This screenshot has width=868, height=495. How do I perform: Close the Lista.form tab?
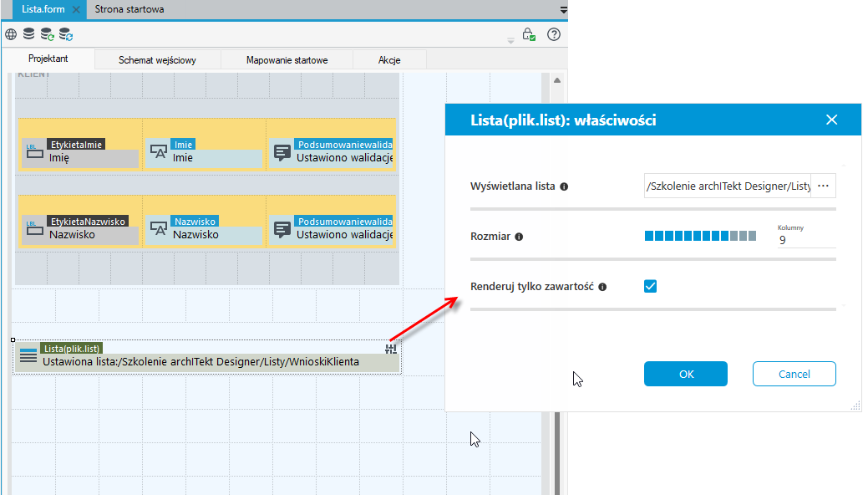pos(76,9)
